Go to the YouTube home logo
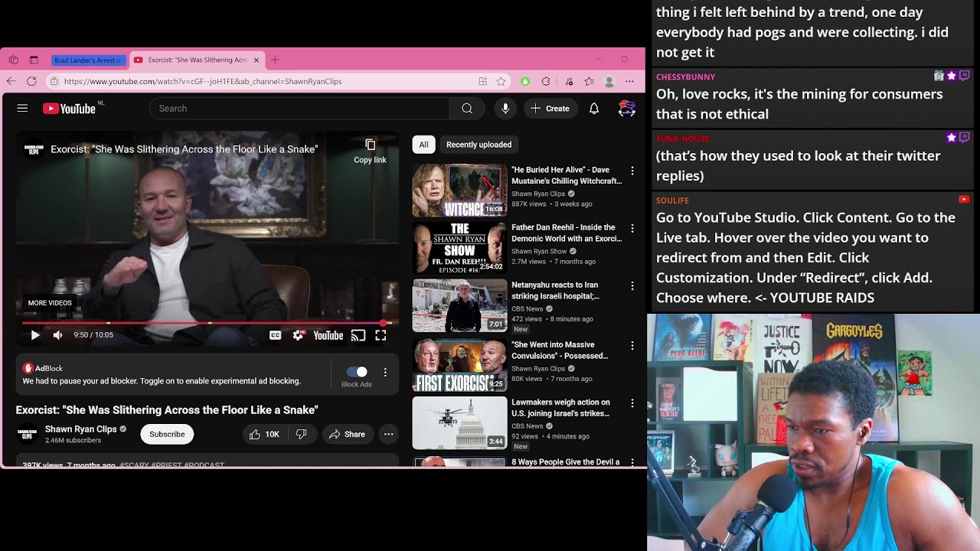 [70, 109]
